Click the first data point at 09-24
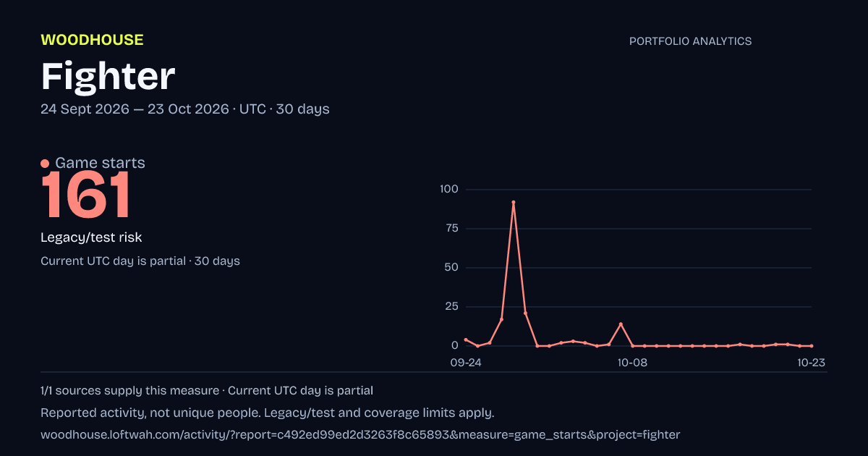 point(466,339)
